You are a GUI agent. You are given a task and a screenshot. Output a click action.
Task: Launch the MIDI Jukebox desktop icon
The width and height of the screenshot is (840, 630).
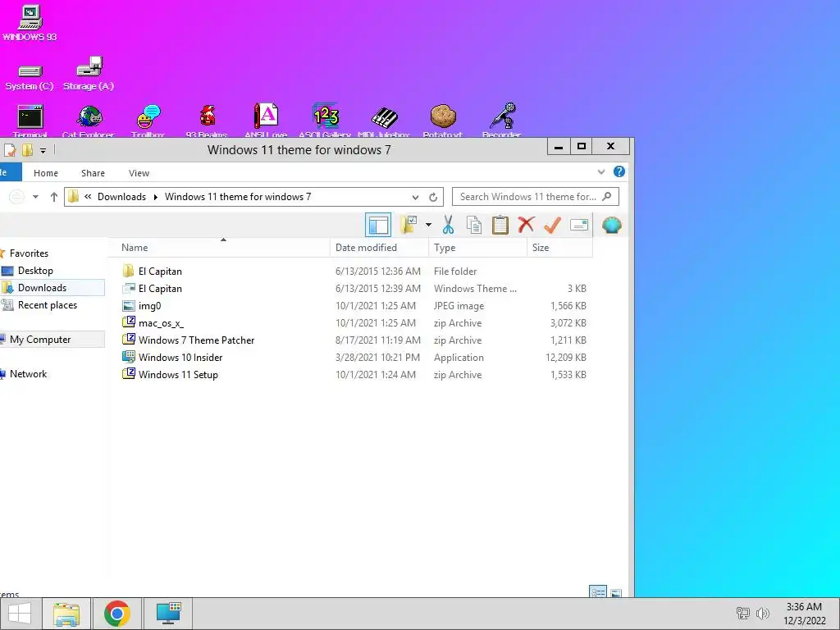pos(384,121)
